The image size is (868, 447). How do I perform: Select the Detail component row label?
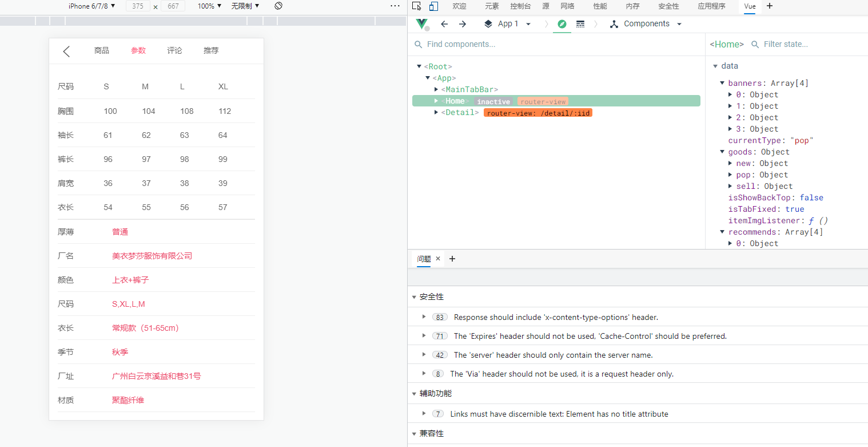tap(460, 113)
